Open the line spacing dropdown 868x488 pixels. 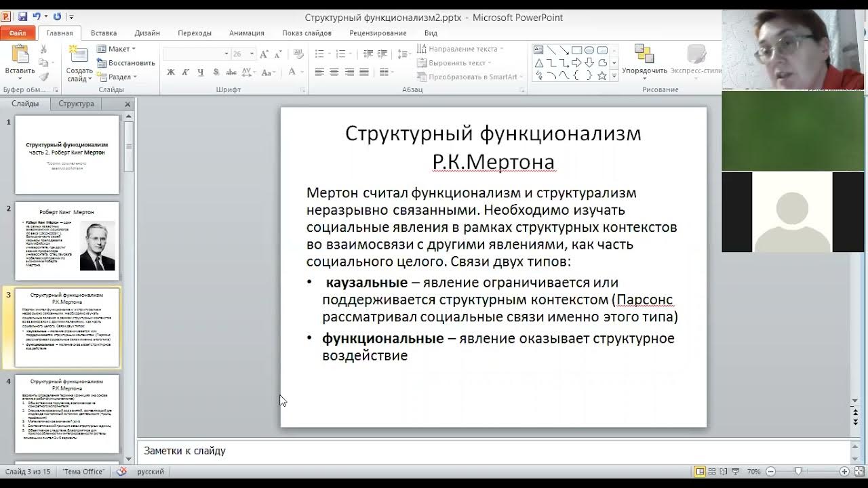click(404, 54)
